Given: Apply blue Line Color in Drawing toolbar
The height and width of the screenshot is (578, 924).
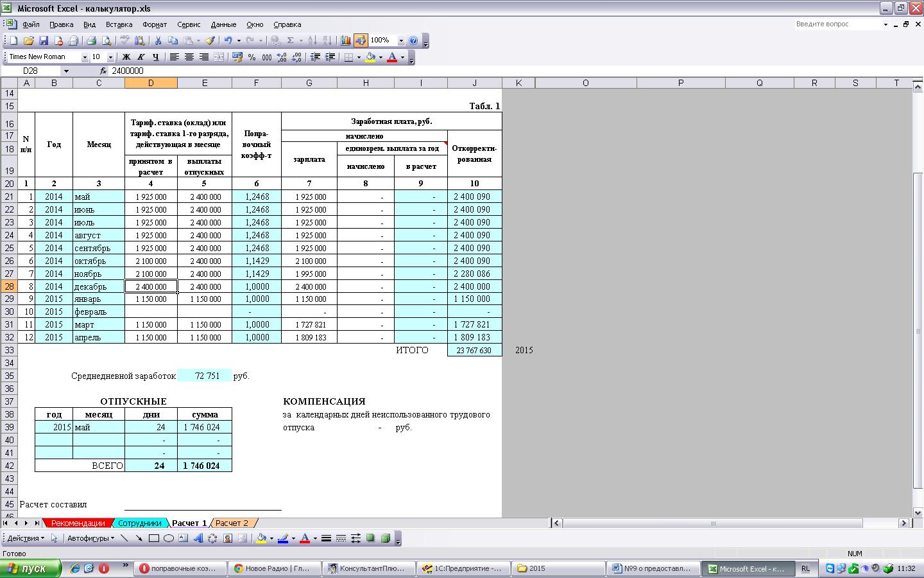Looking at the screenshot, I should pos(283,538).
